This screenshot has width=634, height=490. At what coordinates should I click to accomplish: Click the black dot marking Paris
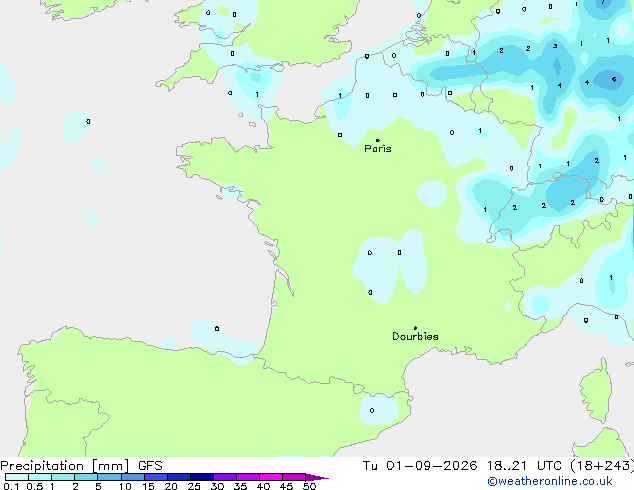[378, 140]
